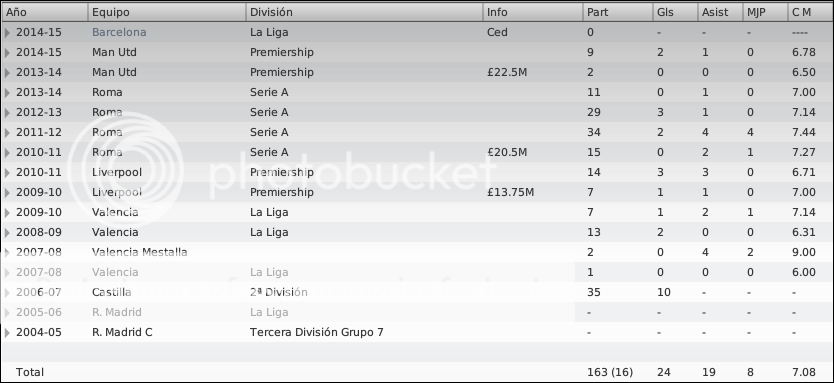The height and width of the screenshot is (383, 834).
Task: Sort by the Asist column header
Action: click(x=720, y=12)
